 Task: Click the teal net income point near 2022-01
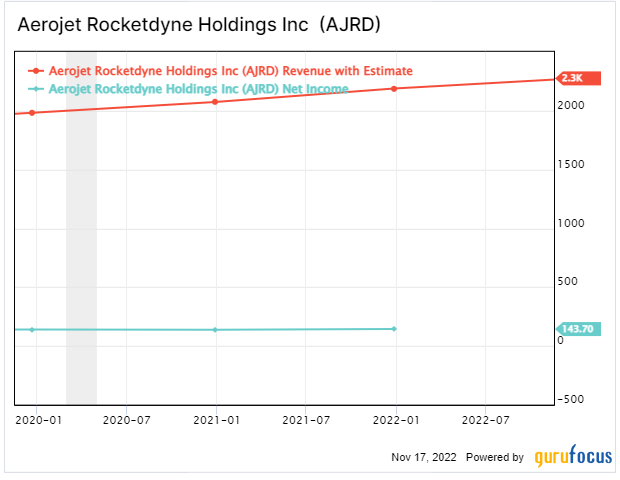(394, 329)
